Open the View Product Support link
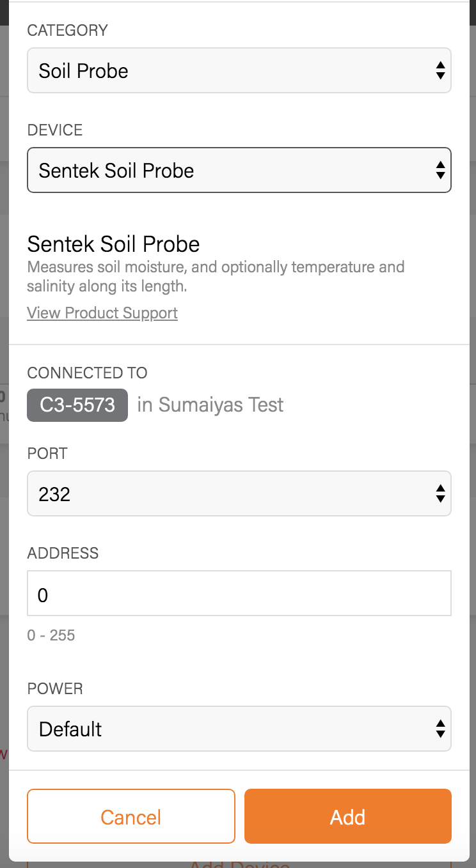 click(x=102, y=313)
